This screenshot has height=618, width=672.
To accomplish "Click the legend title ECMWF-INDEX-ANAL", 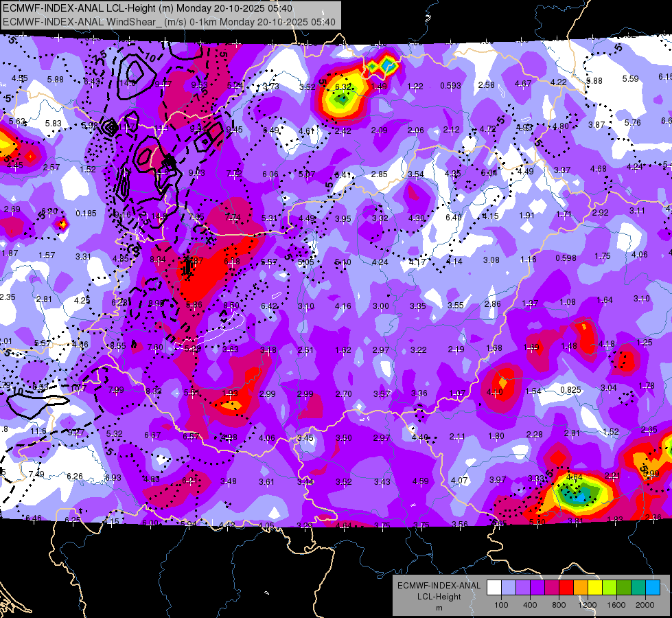I will coord(439,586).
